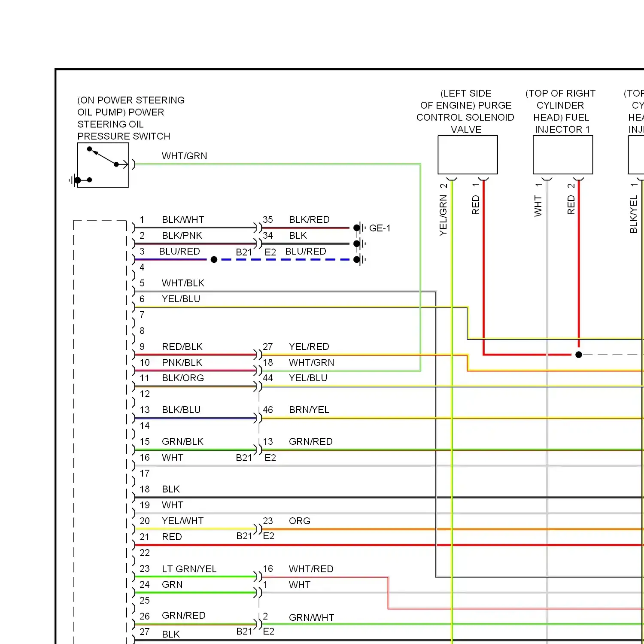This screenshot has height=644, width=644.
Task: Click pin 3 BLU/RED wire label
Action: [179, 252]
